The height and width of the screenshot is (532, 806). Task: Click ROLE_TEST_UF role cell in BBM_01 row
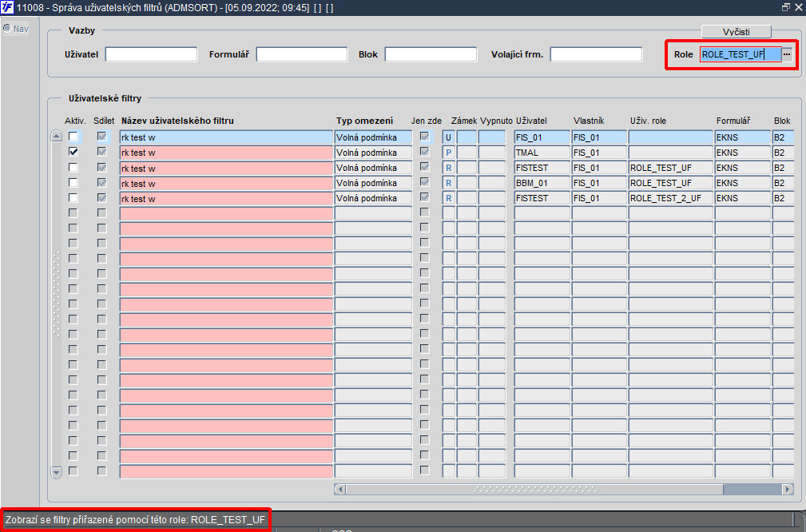(671, 183)
